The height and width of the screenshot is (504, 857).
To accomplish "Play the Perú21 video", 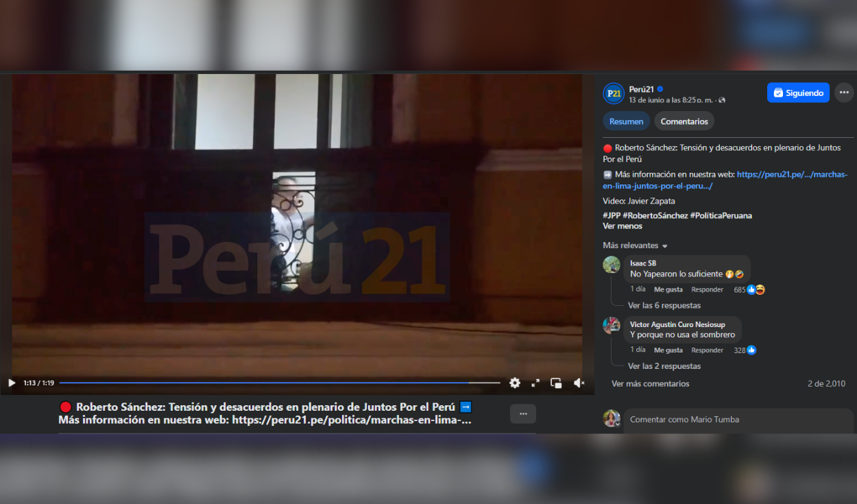I will (12, 383).
